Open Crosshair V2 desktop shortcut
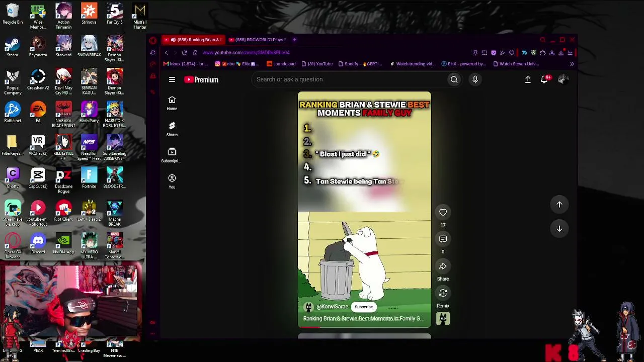This screenshot has width=644, height=362. click(x=38, y=80)
